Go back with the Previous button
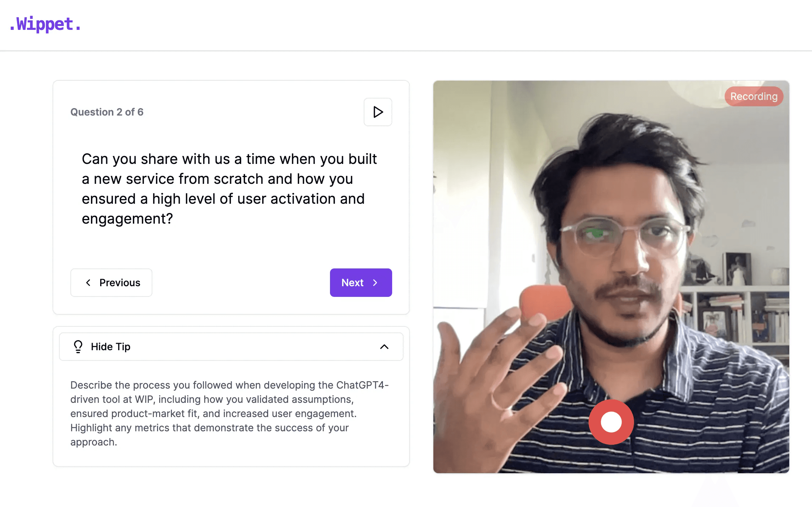 111,282
